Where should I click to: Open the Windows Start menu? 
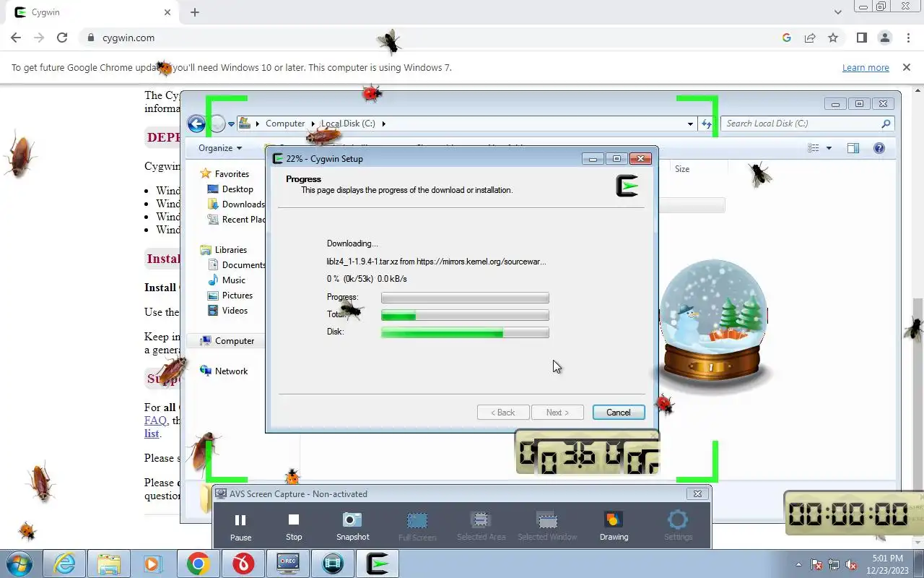(x=19, y=564)
